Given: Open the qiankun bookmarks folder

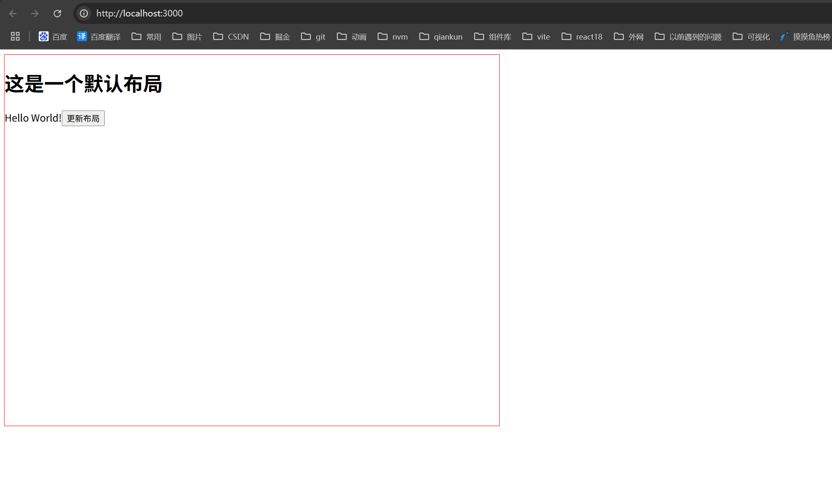Looking at the screenshot, I should tap(440, 36).
